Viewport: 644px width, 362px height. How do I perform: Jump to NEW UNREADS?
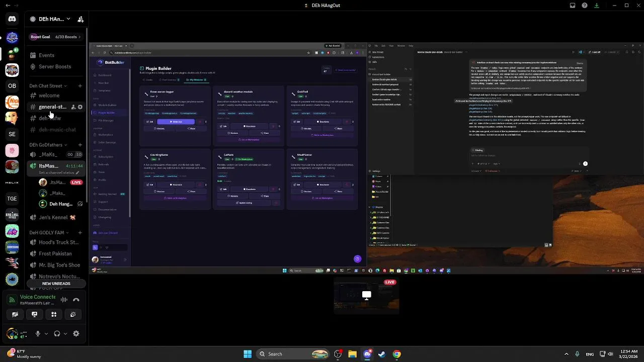56,284
